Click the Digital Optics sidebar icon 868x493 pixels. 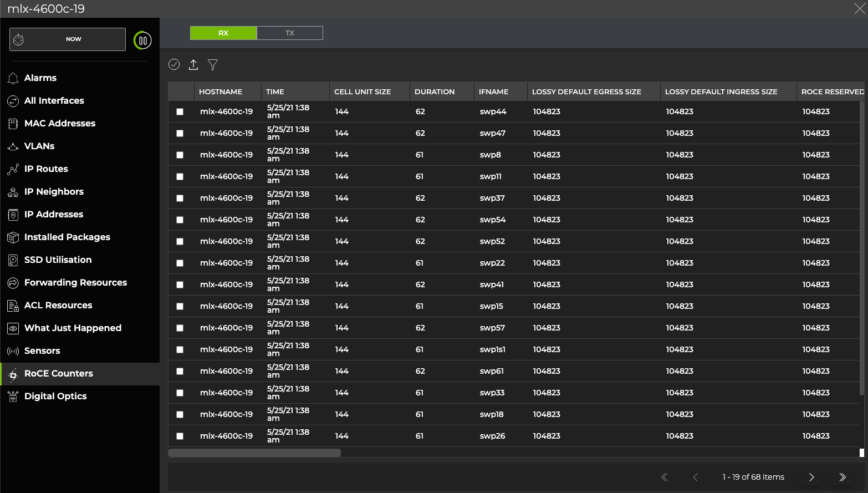point(12,396)
